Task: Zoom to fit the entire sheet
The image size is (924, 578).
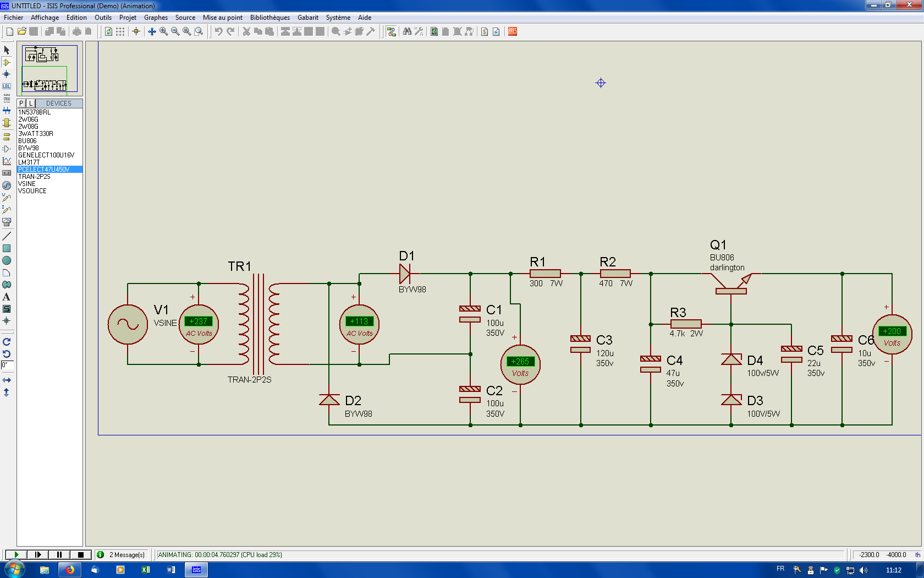Action: pos(187,31)
